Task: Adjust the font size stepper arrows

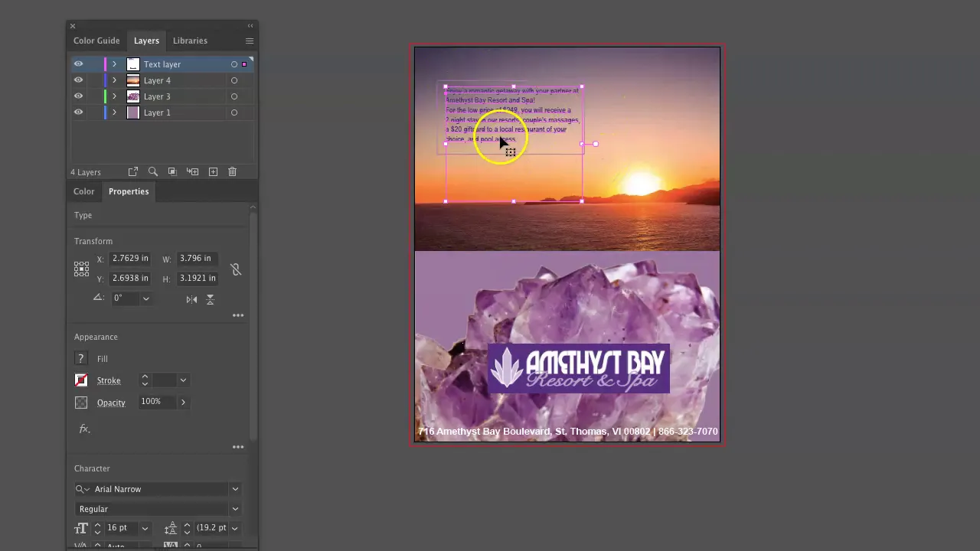Action: (97, 528)
